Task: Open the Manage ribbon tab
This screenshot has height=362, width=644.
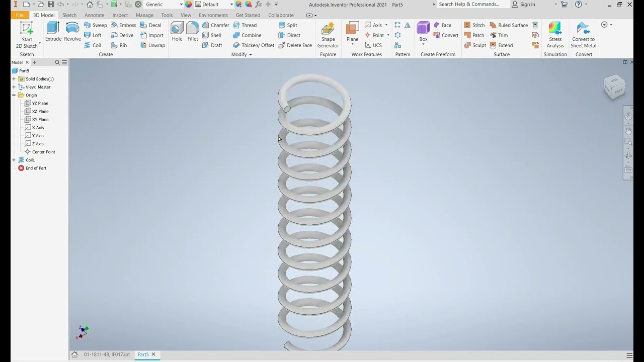Action: pyautogui.click(x=144, y=15)
